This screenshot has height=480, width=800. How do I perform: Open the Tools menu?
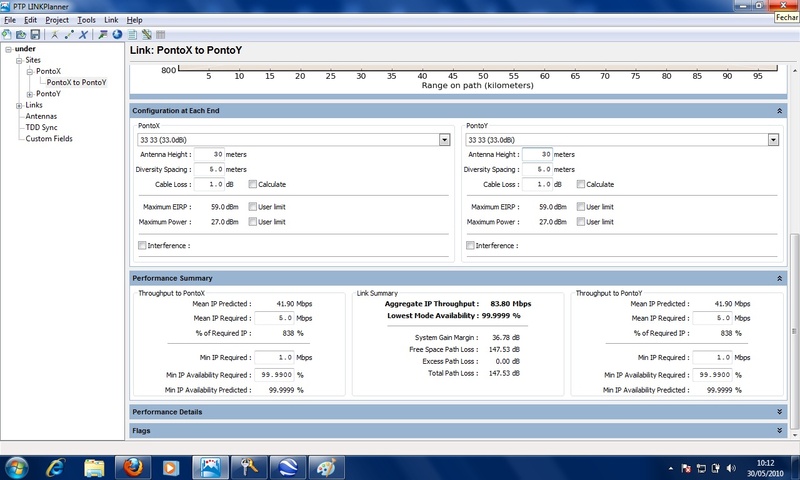(x=86, y=20)
